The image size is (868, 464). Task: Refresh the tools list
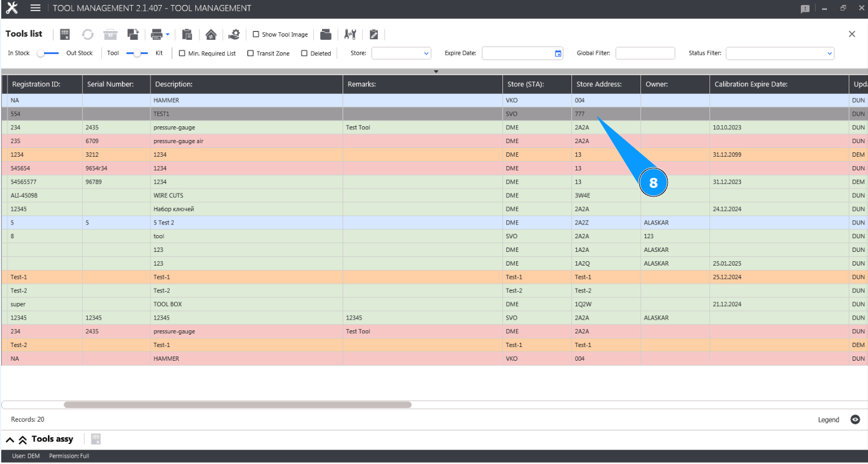(x=88, y=35)
